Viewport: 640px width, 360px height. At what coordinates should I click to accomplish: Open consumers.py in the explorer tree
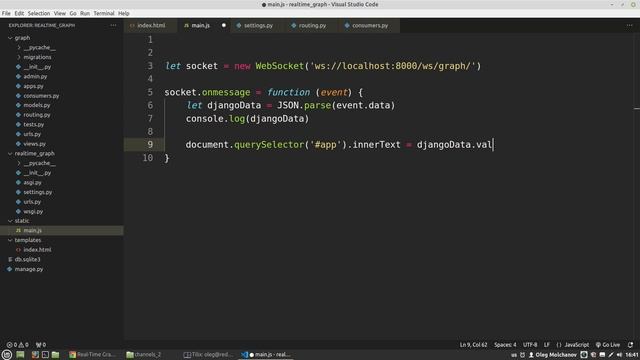[x=41, y=96]
